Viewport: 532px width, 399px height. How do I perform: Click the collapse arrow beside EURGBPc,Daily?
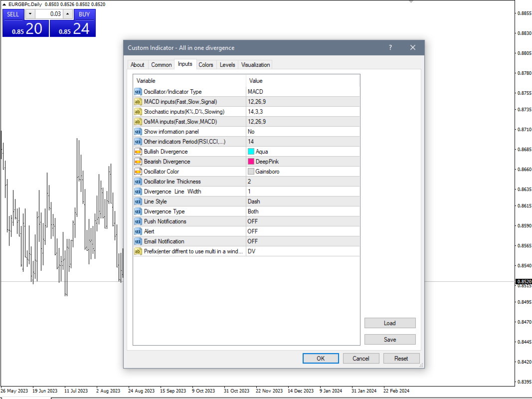pos(4,4)
